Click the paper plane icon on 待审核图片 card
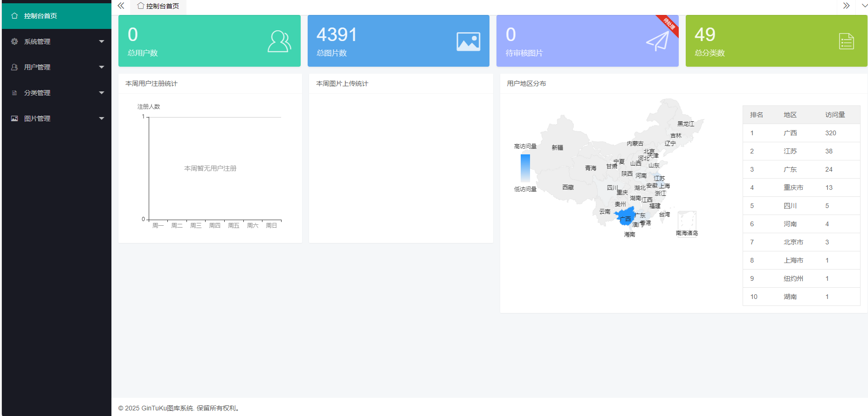Viewport: 868px width, 416px height. coord(658,42)
